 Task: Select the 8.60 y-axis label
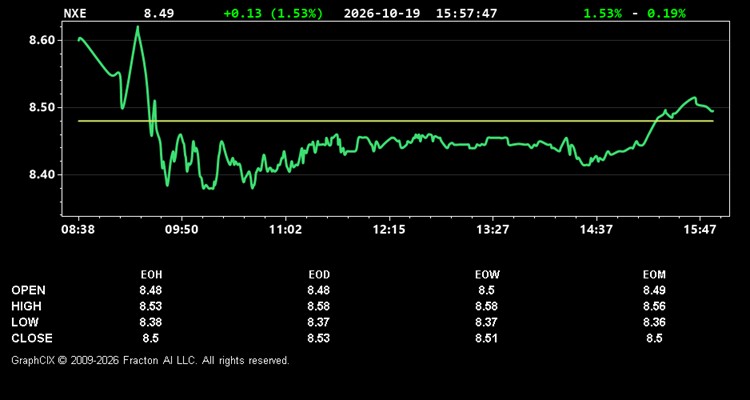pyautogui.click(x=43, y=40)
